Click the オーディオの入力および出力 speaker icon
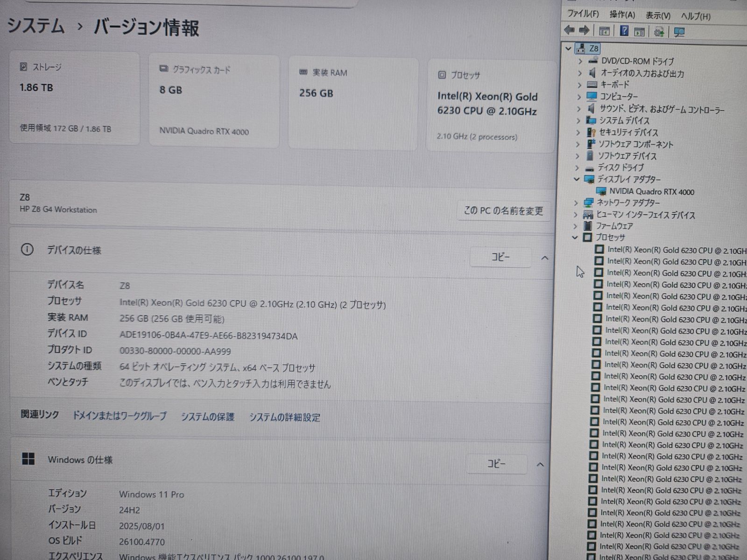The width and height of the screenshot is (747, 560). [x=592, y=73]
